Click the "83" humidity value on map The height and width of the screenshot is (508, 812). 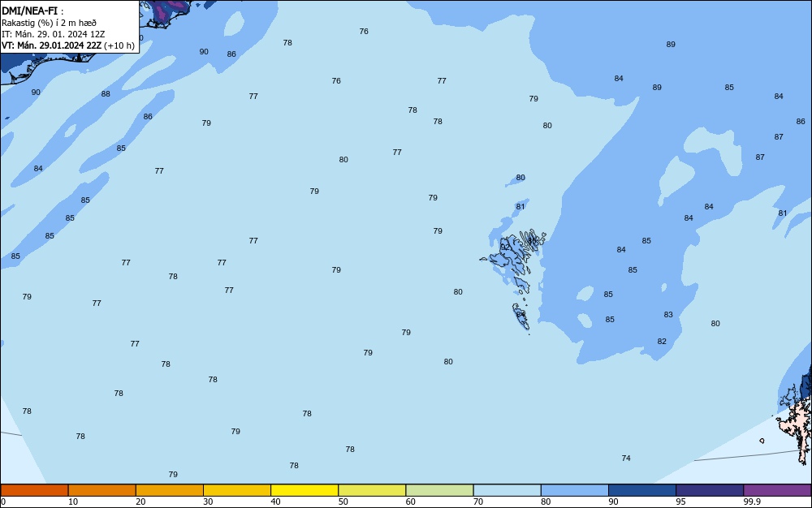point(668,314)
